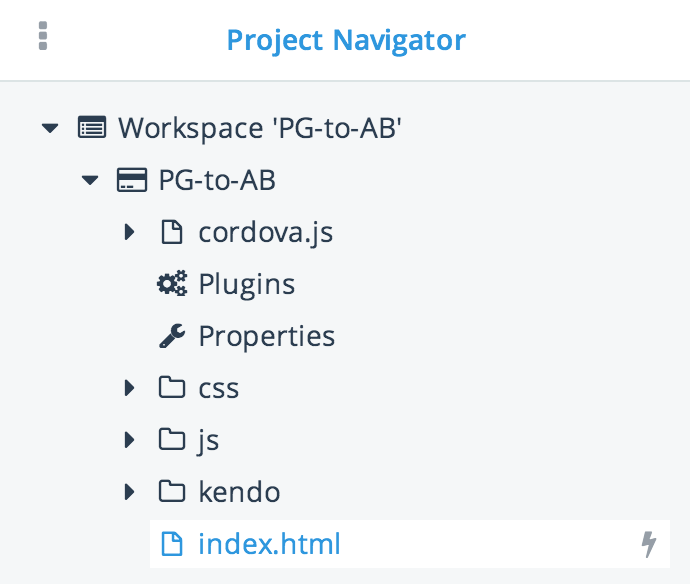Collapse the PG-to-AB project node
690x584 pixels.
click(90, 180)
